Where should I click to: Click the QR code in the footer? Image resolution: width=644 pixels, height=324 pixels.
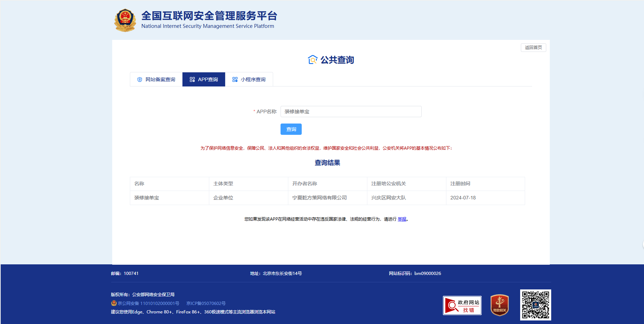(x=536, y=305)
